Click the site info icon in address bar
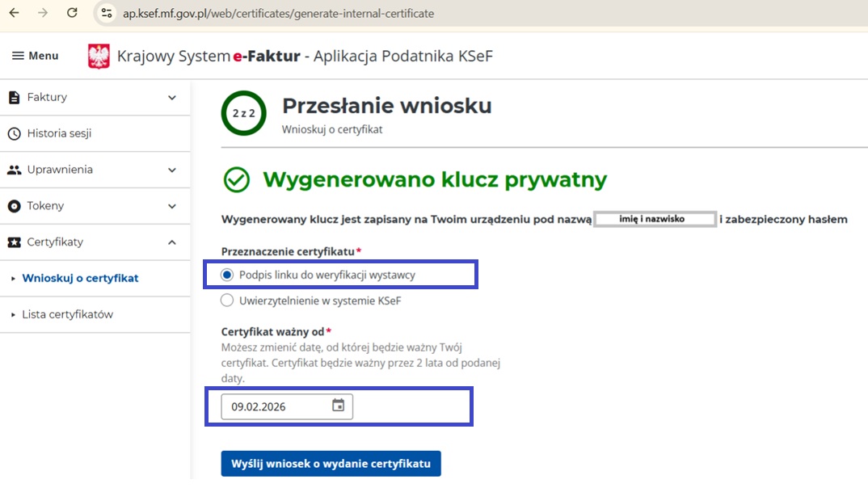Screen dimensions: 868x488 coord(107,14)
